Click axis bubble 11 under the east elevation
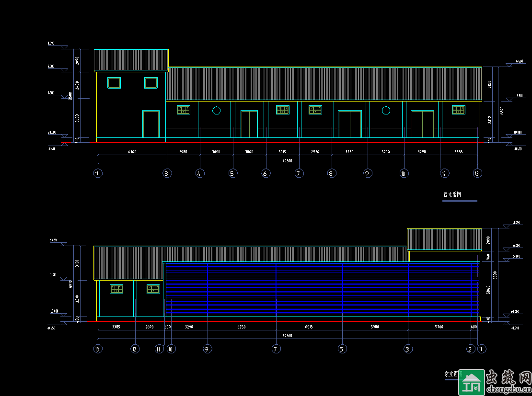 159,349
